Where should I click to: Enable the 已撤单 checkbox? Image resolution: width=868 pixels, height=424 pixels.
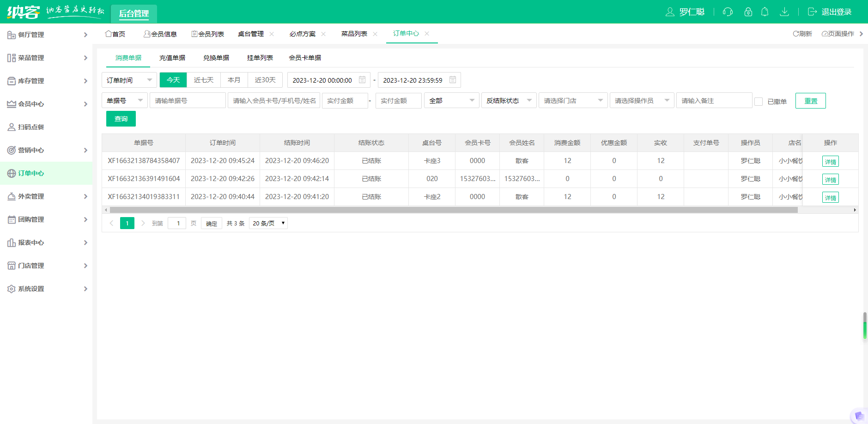coord(759,101)
